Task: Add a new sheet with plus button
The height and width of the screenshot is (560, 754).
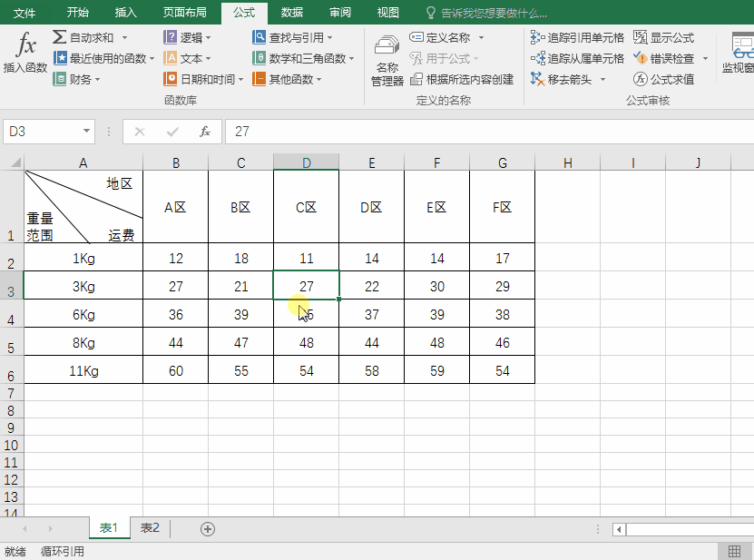Action: coord(207,529)
